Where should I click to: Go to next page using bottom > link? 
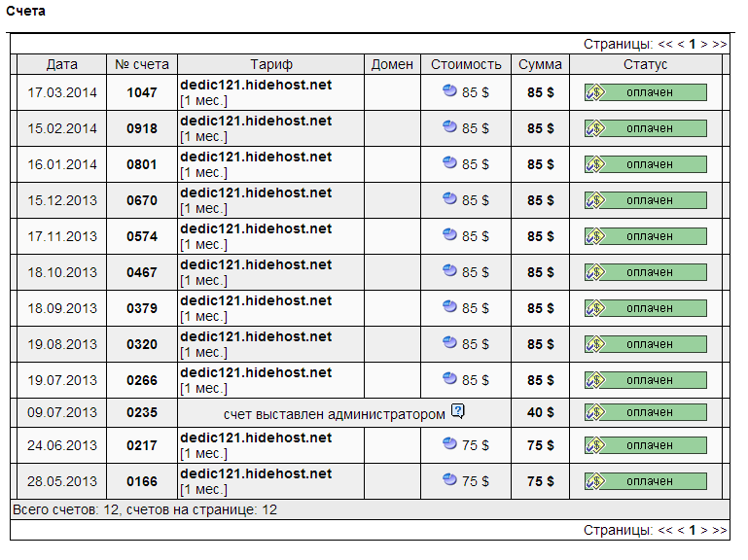(x=703, y=531)
